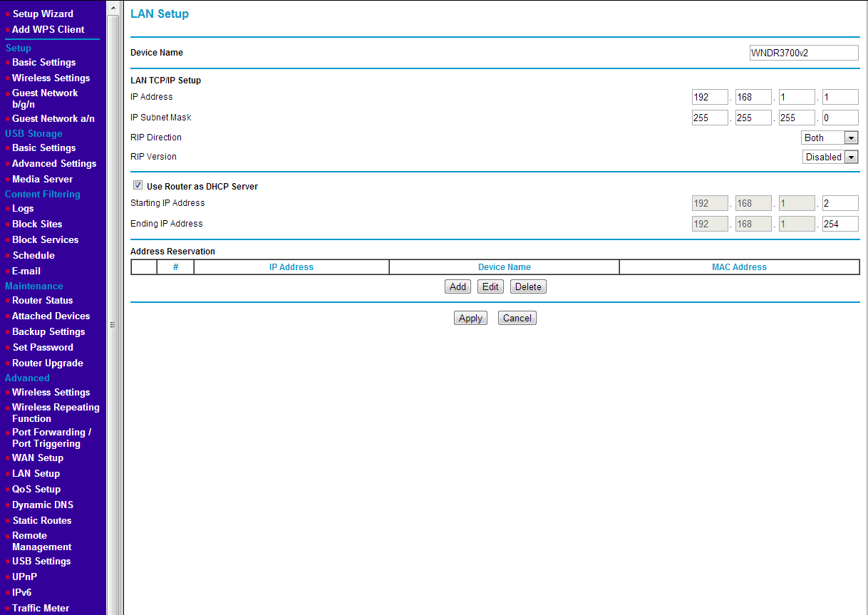Open the Block Sites page

[35, 224]
